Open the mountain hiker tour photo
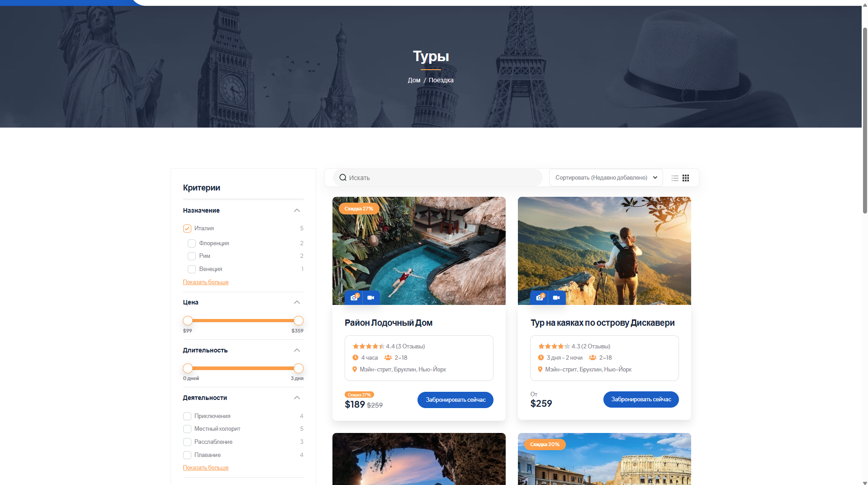Image resolution: width=868 pixels, height=485 pixels. click(604, 251)
